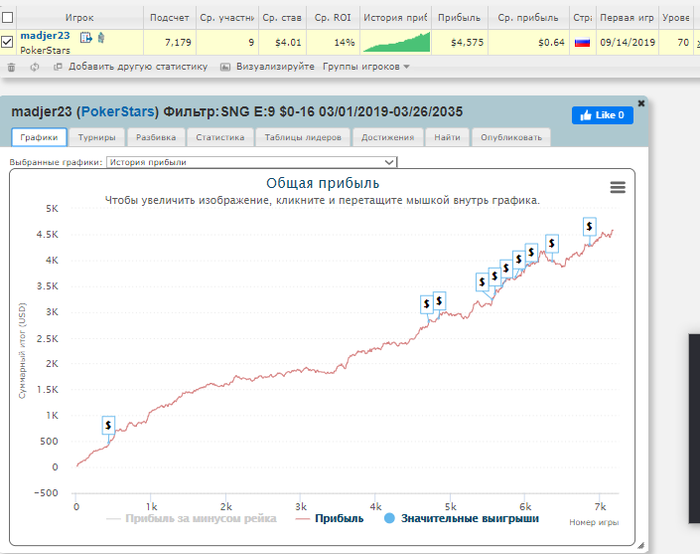Switch to the Таблицы лидеров tab
This screenshot has height=554, width=700.
click(x=303, y=137)
